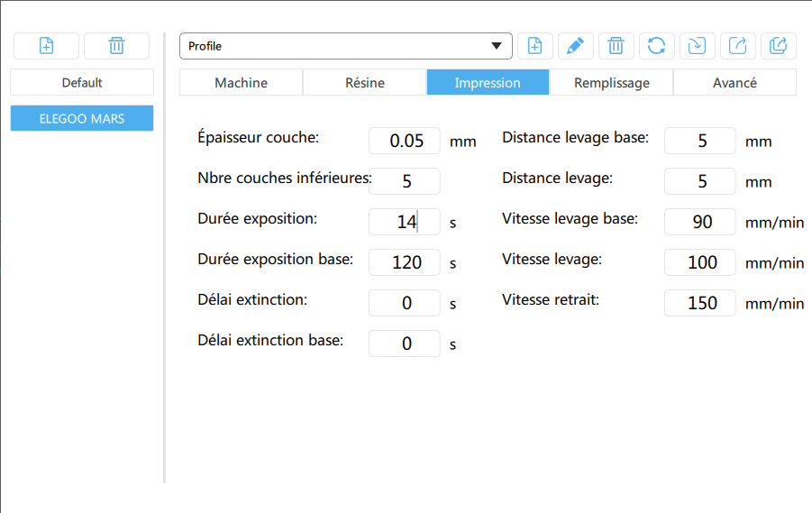Delete the selected printer with the left trash icon
The image size is (812, 513).
[x=116, y=46]
